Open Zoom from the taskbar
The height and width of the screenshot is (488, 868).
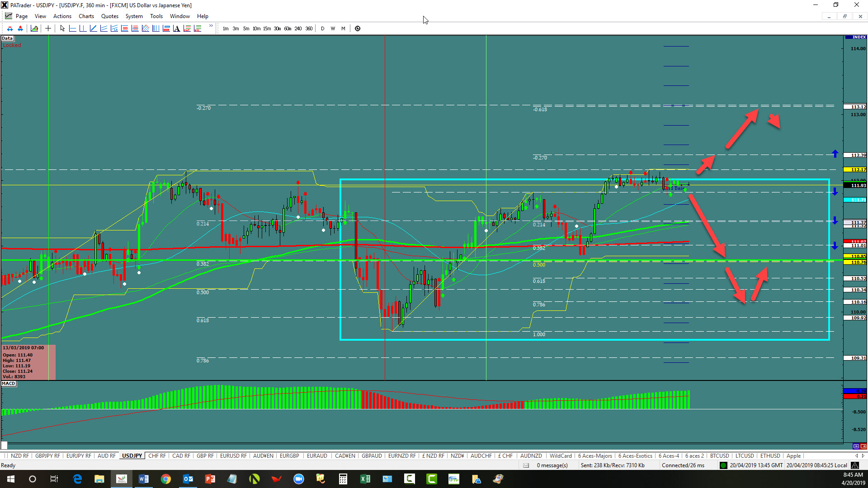pos(299,479)
